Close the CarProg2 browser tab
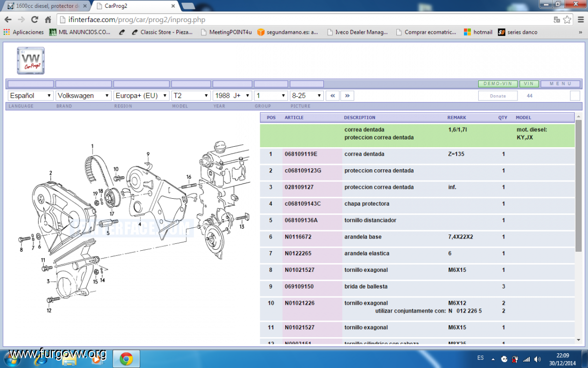588x368 pixels. point(172,6)
